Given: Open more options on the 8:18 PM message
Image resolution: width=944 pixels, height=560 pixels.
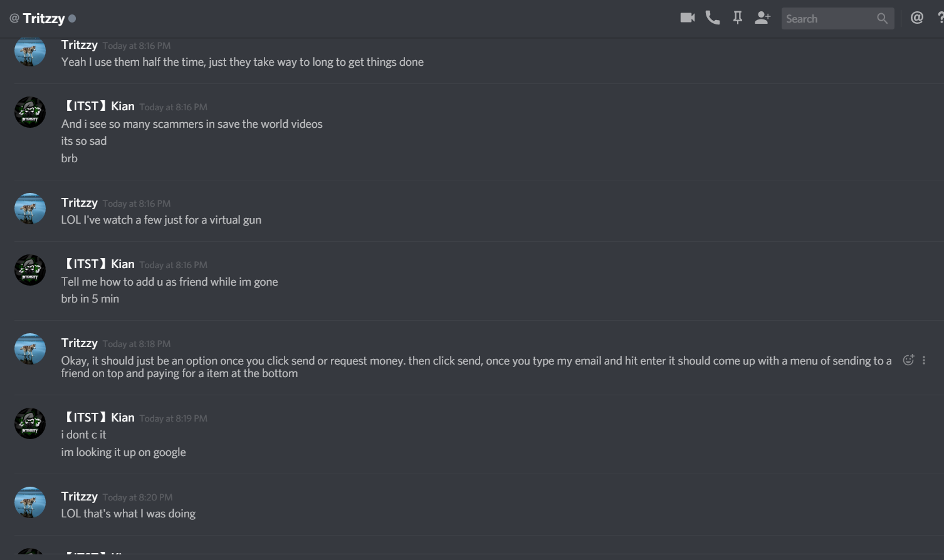Looking at the screenshot, I should [924, 360].
